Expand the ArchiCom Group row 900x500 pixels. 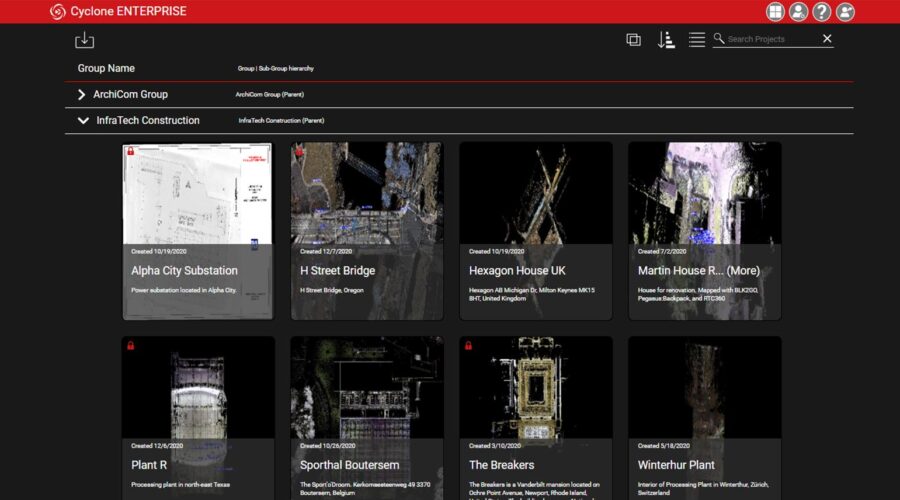tap(82, 95)
